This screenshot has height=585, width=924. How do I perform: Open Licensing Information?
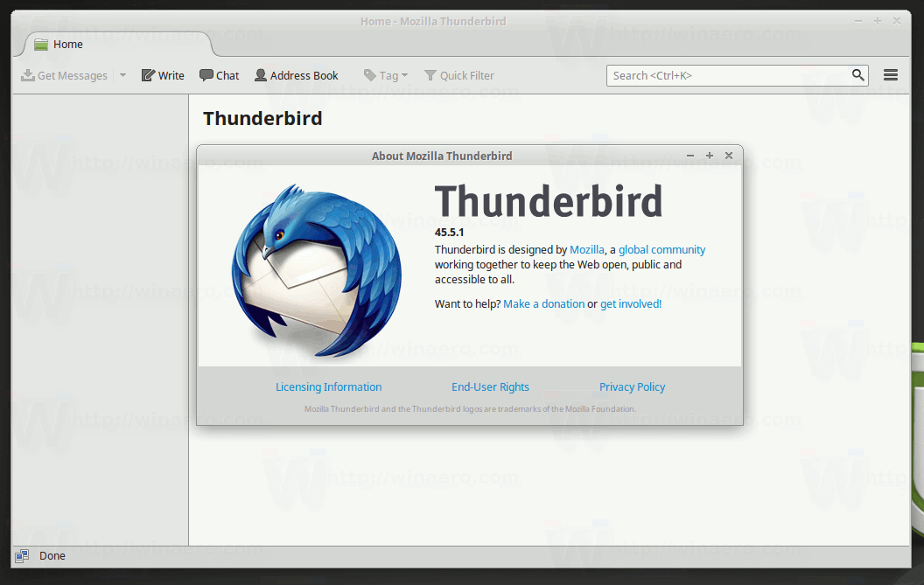point(329,387)
